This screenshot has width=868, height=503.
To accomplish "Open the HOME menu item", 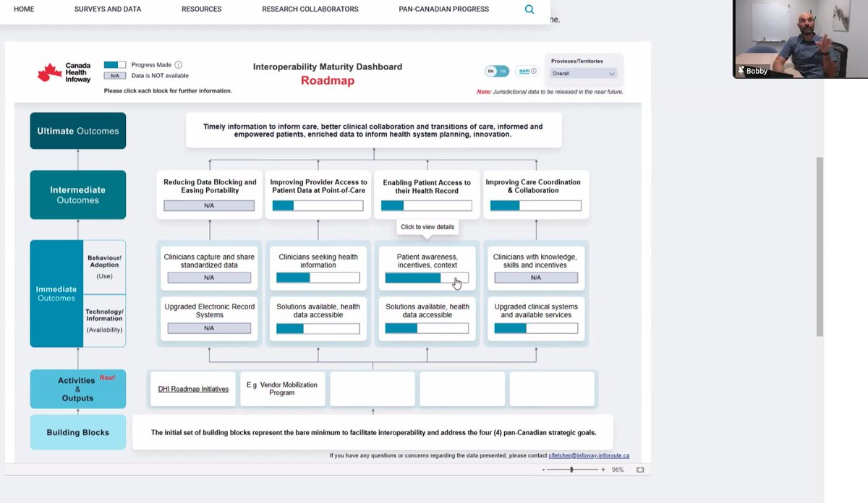I will (24, 9).
